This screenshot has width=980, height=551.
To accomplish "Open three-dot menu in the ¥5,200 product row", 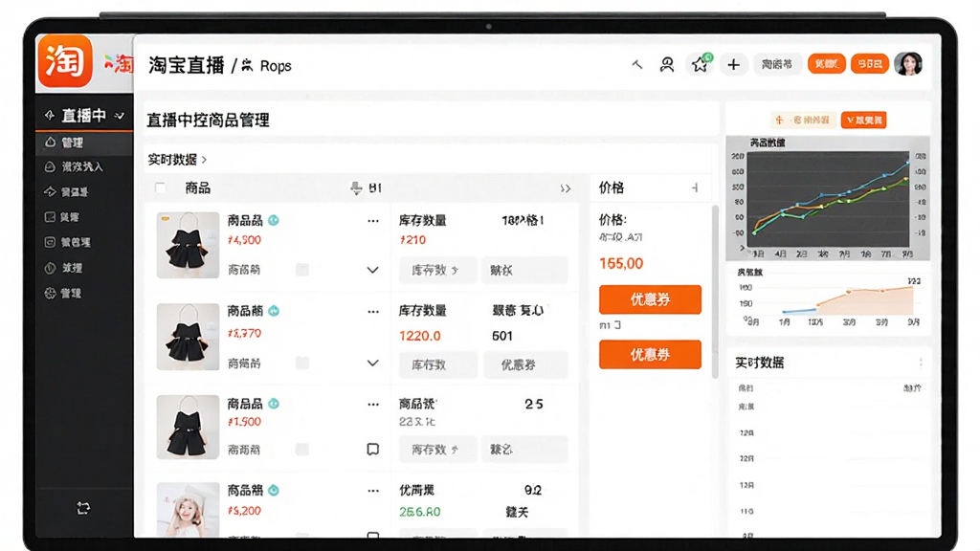I will [373, 491].
